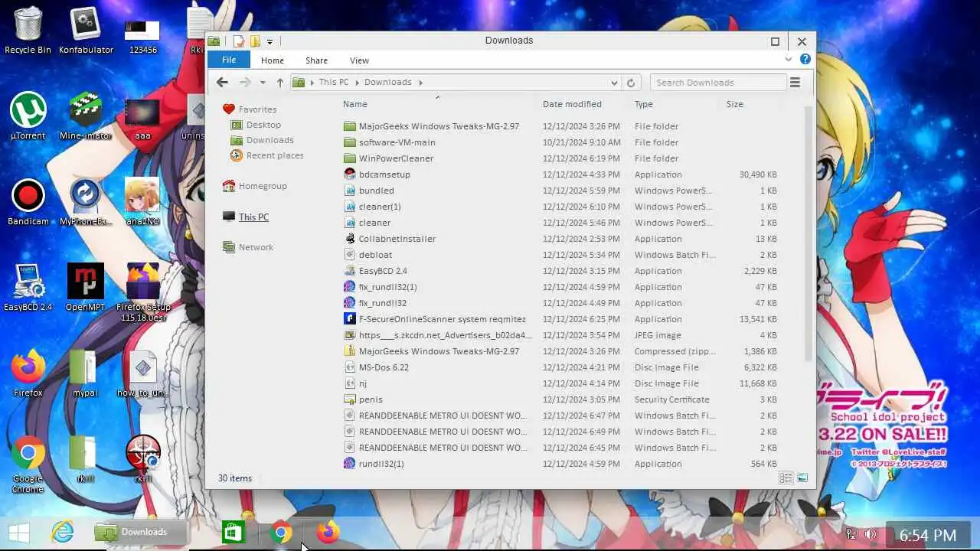
Task: Expand the This PC breadcrumb arrow
Action: (356, 83)
